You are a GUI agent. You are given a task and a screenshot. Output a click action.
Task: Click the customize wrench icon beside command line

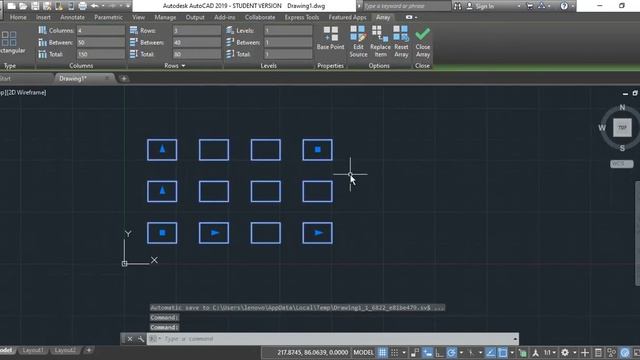[x=141, y=339]
